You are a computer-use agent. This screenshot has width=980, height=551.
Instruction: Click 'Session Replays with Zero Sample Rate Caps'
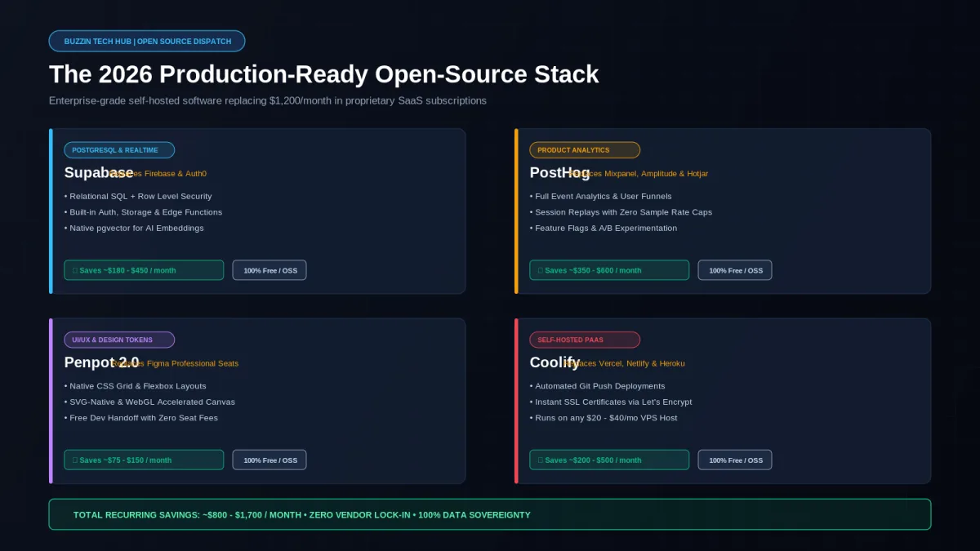pos(621,212)
